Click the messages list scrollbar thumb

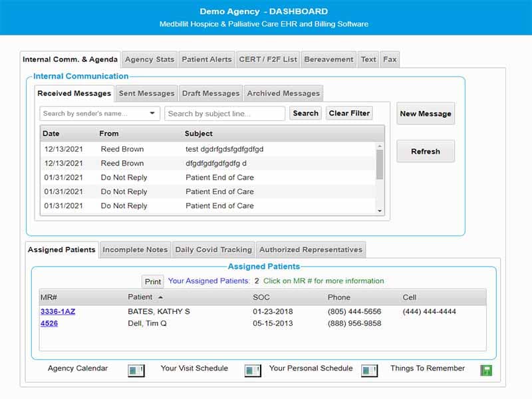click(380, 164)
